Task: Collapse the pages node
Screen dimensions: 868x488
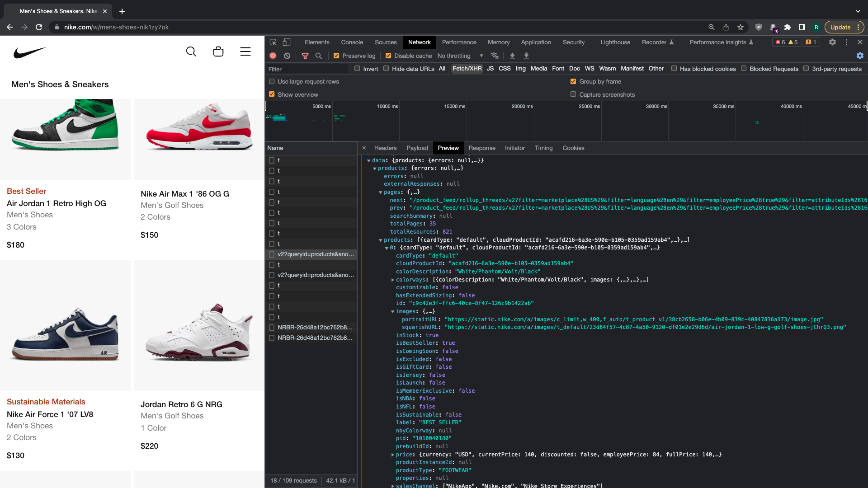Action: pos(381,192)
